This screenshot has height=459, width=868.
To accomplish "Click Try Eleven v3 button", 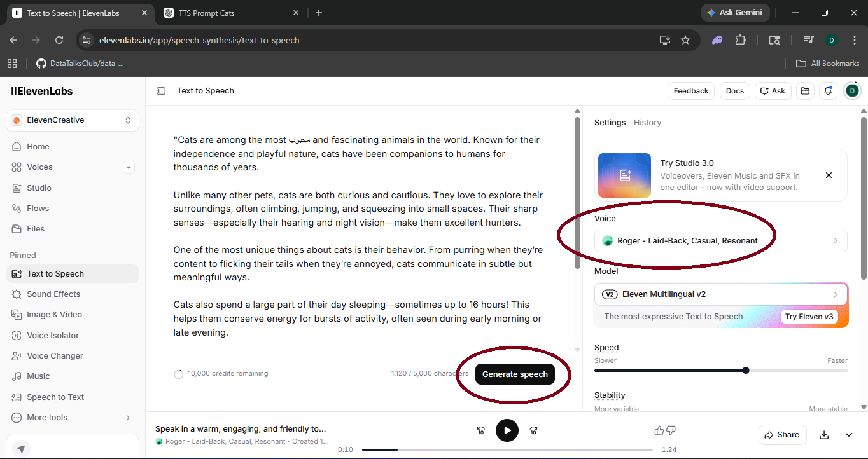I will click(809, 317).
